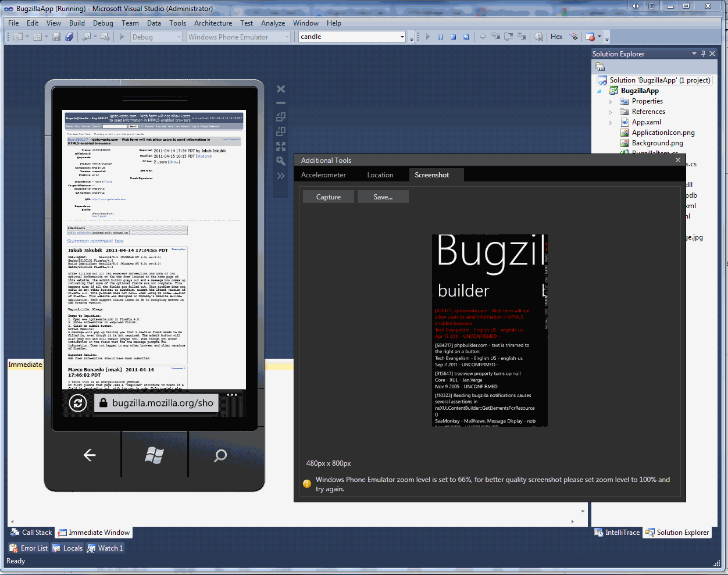Toggle Hex display in the debug toolbar

click(556, 37)
